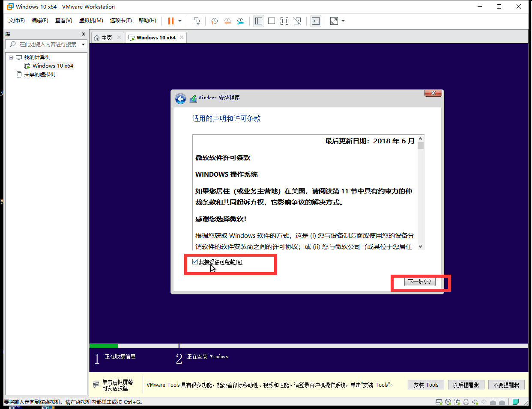Image resolution: width=532 pixels, height=409 pixels.
Task: Switch to Unity mode icon
Action: 297,21
